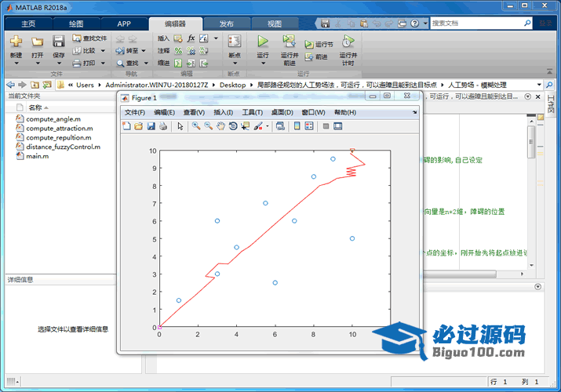The image size is (561, 392).
Task: Click the editor vertical scrollbar thumb
Action: (531, 142)
